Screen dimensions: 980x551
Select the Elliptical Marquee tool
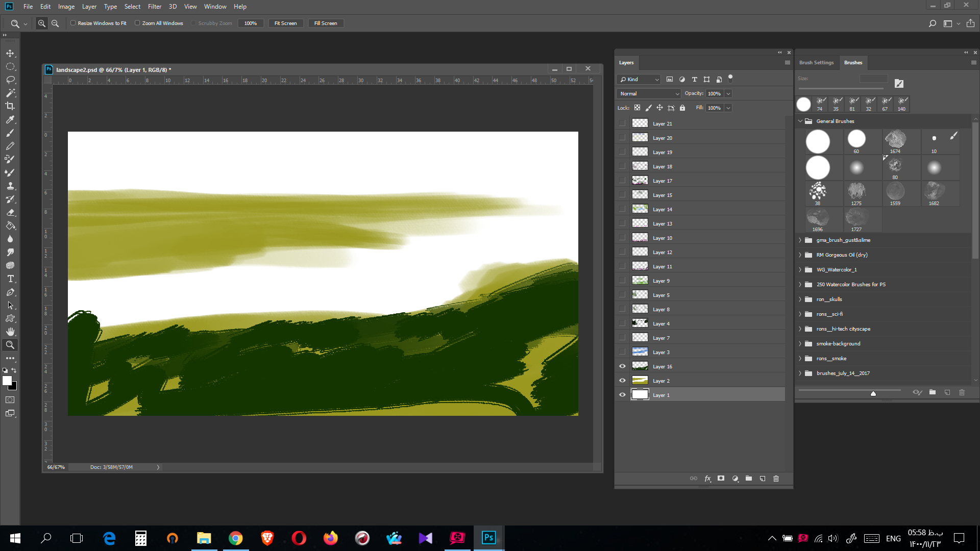pos(10,67)
